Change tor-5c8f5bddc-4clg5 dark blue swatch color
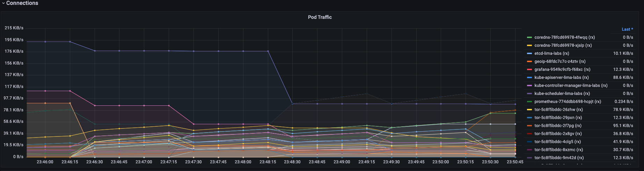This screenshot has height=171, width=644. 529,142
